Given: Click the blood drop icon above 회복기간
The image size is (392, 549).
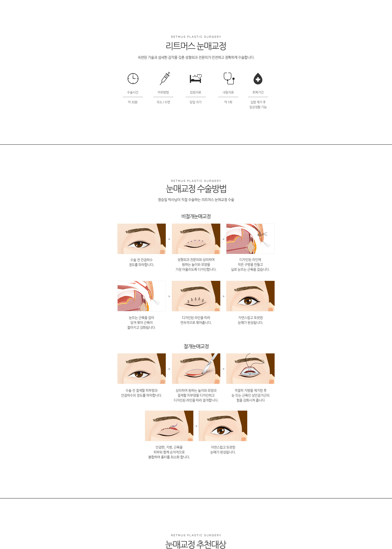Looking at the screenshot, I should [x=258, y=78].
